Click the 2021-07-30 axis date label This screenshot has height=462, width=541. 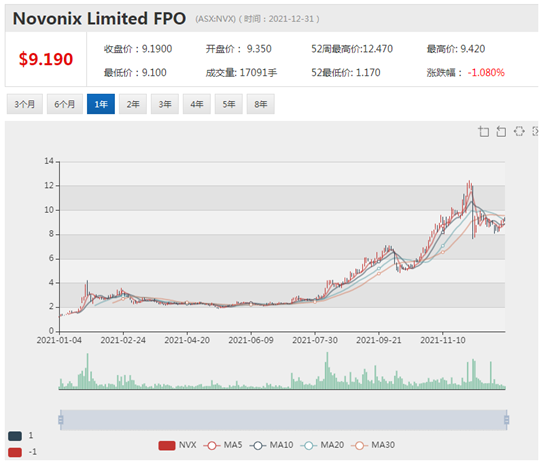(315, 340)
